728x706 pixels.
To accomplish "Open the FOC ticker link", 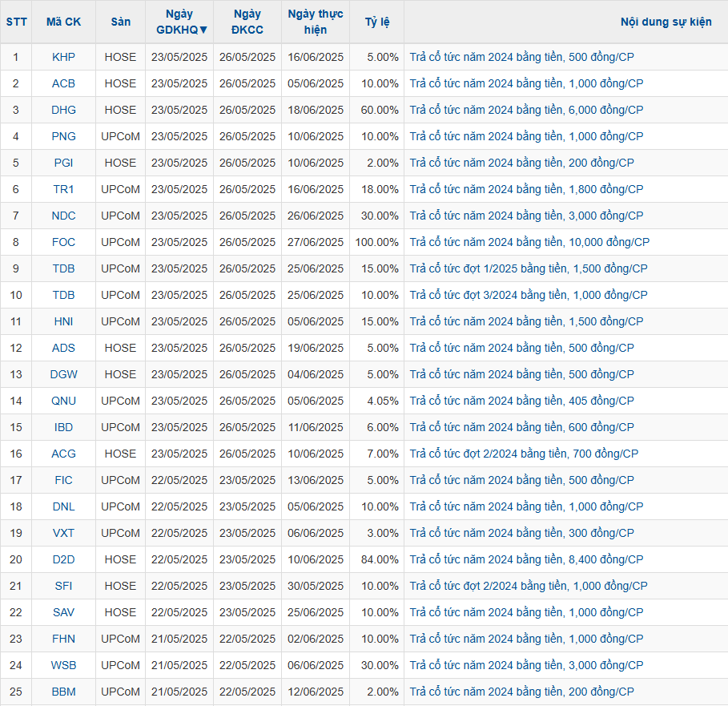I will pyautogui.click(x=63, y=242).
